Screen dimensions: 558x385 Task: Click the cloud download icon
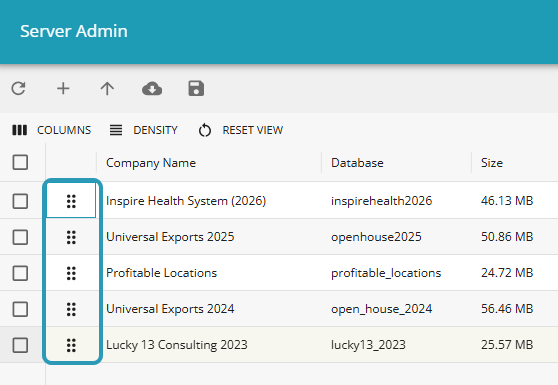[152, 89]
